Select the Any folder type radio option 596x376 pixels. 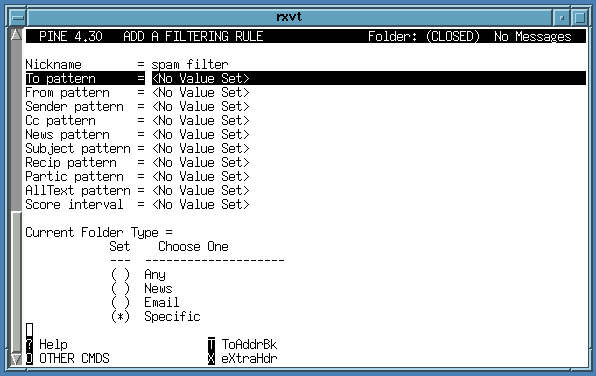[x=120, y=274]
